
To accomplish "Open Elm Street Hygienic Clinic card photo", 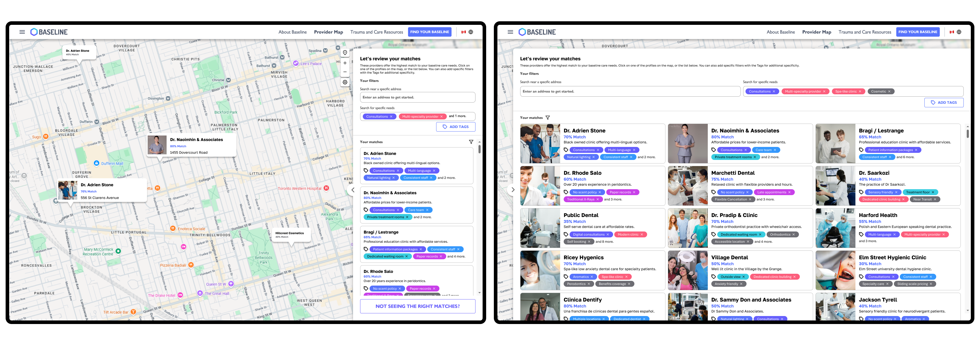I will (835, 270).
